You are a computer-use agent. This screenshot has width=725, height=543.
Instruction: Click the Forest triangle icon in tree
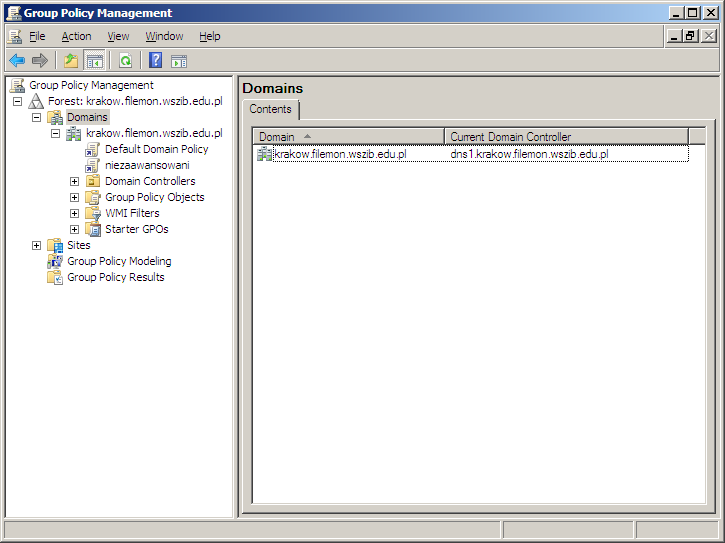point(36,101)
